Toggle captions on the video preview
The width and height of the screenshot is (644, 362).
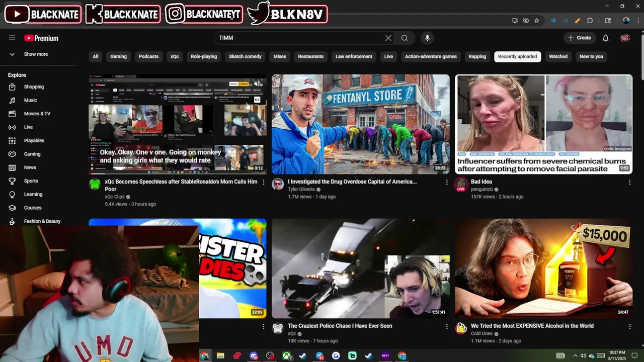[x=257, y=100]
